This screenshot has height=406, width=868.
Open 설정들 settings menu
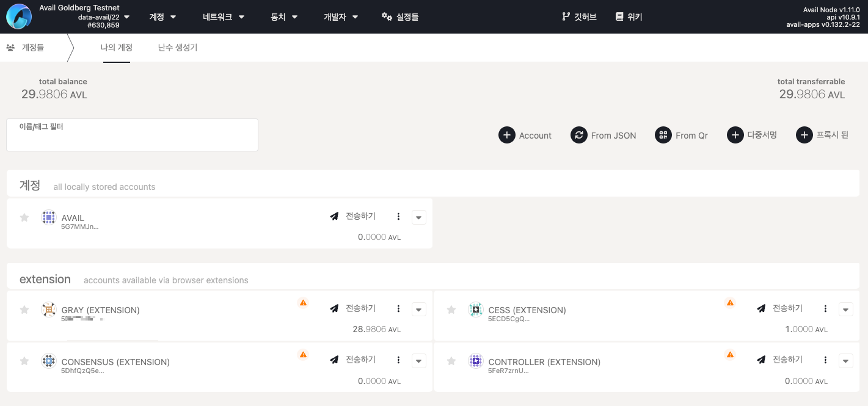400,17
